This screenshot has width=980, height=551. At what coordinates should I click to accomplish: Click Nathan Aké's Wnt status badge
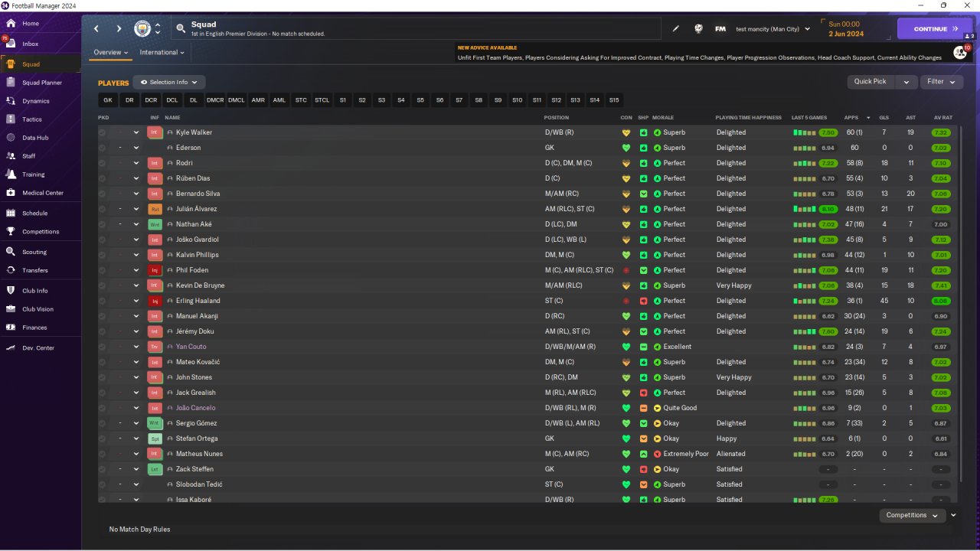pyautogui.click(x=155, y=224)
